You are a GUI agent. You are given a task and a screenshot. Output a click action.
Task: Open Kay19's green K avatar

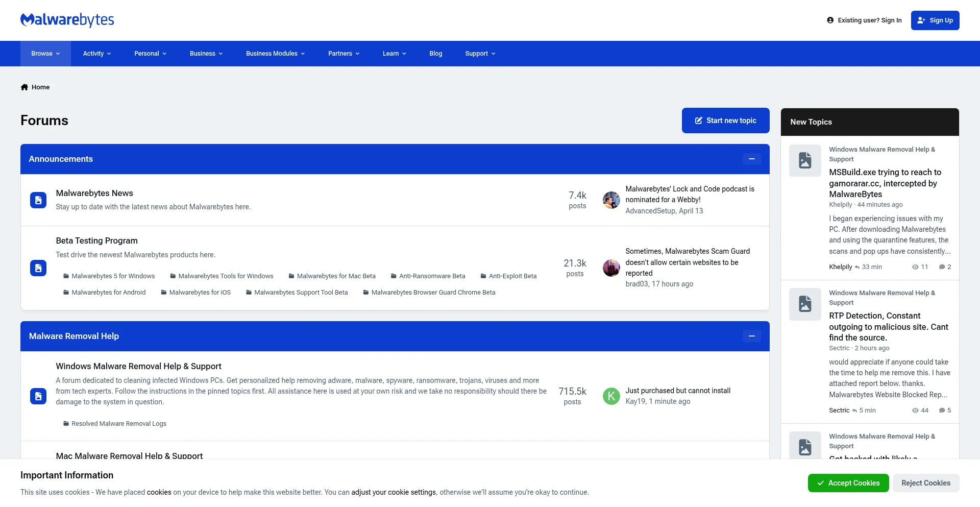point(611,396)
